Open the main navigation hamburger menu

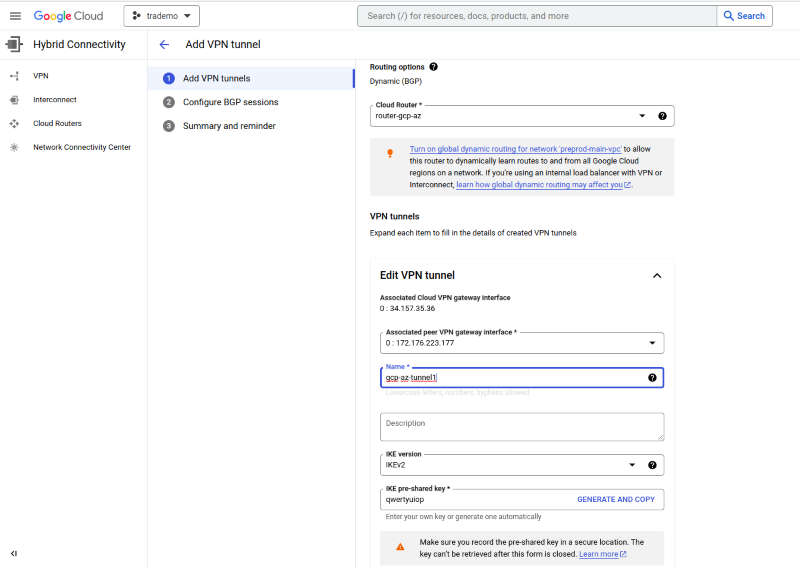tap(15, 16)
